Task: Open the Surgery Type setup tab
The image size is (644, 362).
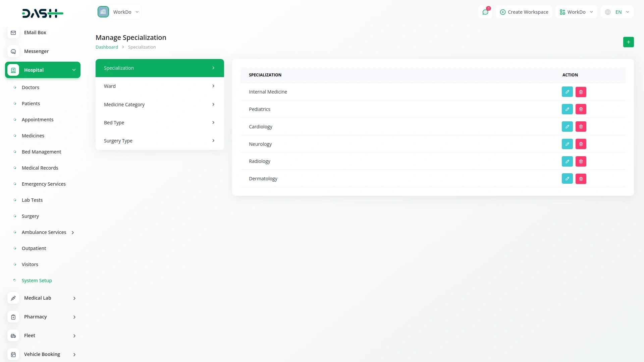Action: point(160,141)
